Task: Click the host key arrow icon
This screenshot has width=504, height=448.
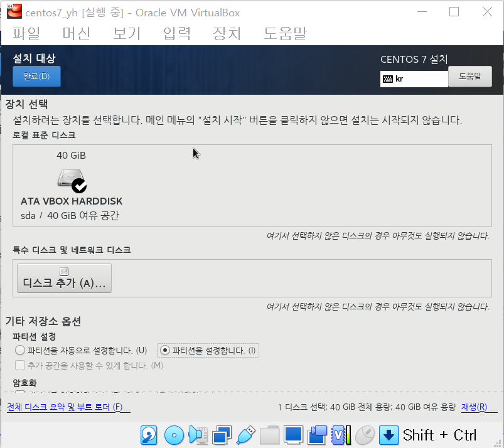Action: coord(389,435)
